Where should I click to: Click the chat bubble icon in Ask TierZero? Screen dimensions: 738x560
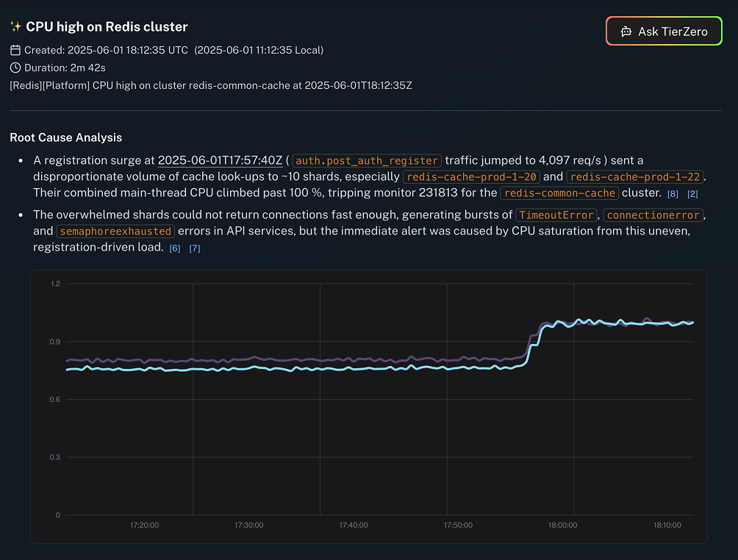[x=626, y=32]
